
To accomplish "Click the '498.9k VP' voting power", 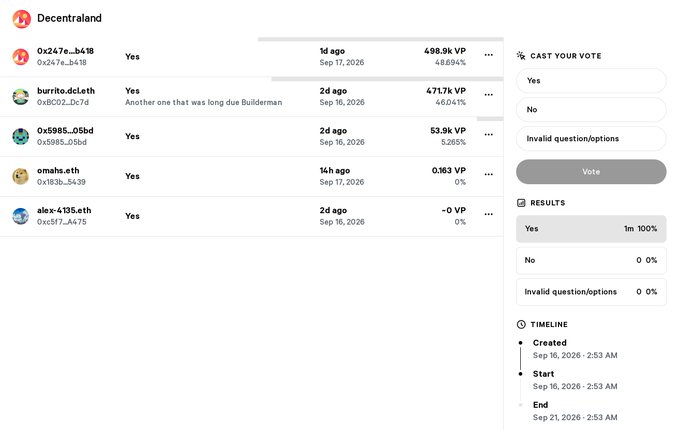I will point(445,51).
